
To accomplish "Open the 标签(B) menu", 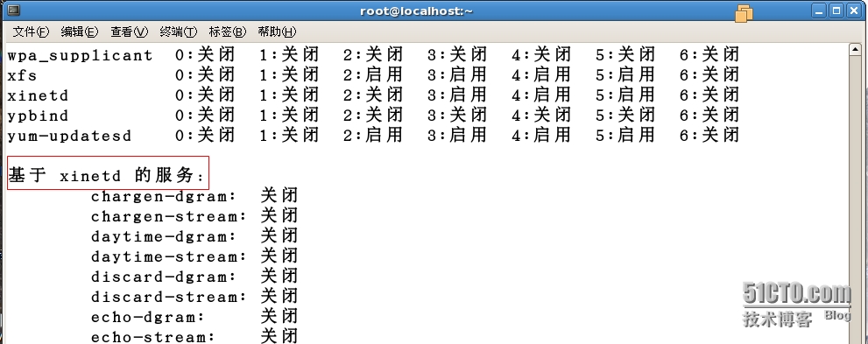I will pos(227,32).
